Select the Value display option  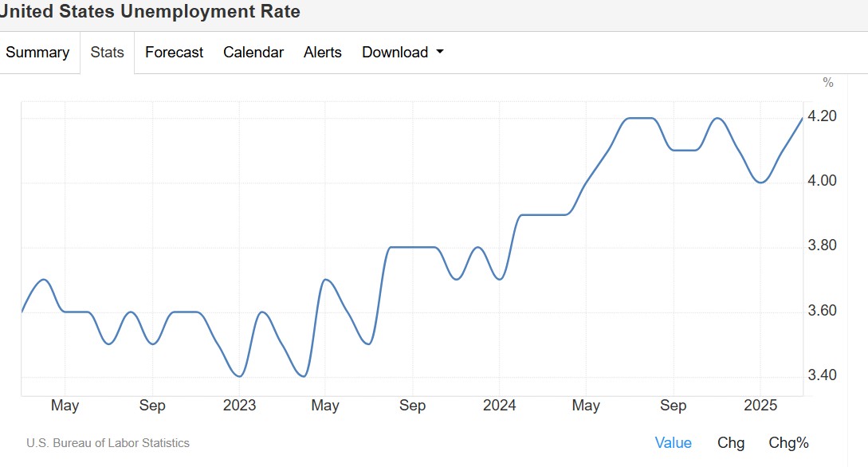674,442
